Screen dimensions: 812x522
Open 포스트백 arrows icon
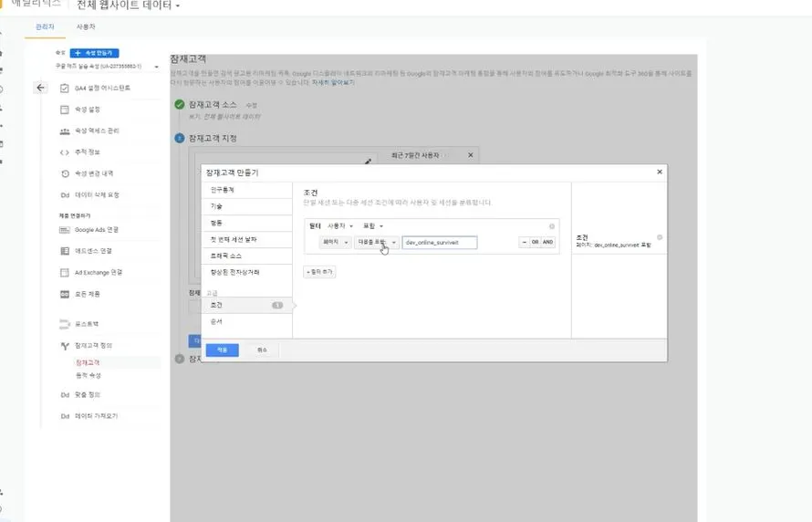pyautogui.click(x=64, y=324)
